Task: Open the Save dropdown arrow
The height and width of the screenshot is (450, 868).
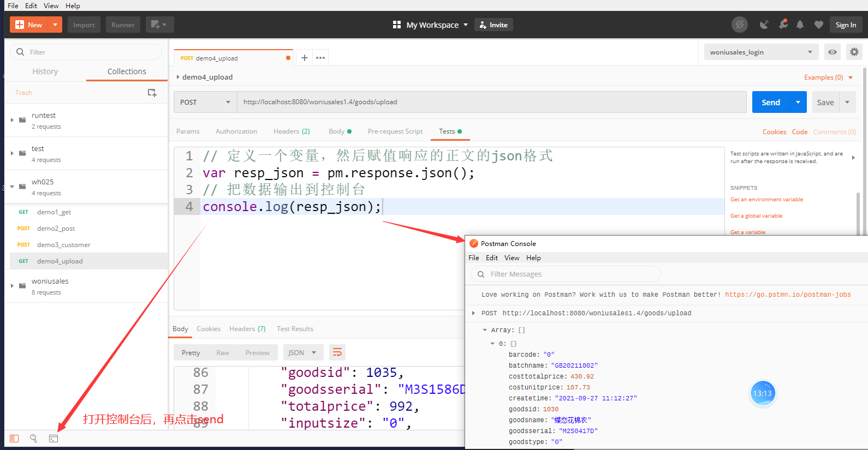Action: (x=847, y=102)
